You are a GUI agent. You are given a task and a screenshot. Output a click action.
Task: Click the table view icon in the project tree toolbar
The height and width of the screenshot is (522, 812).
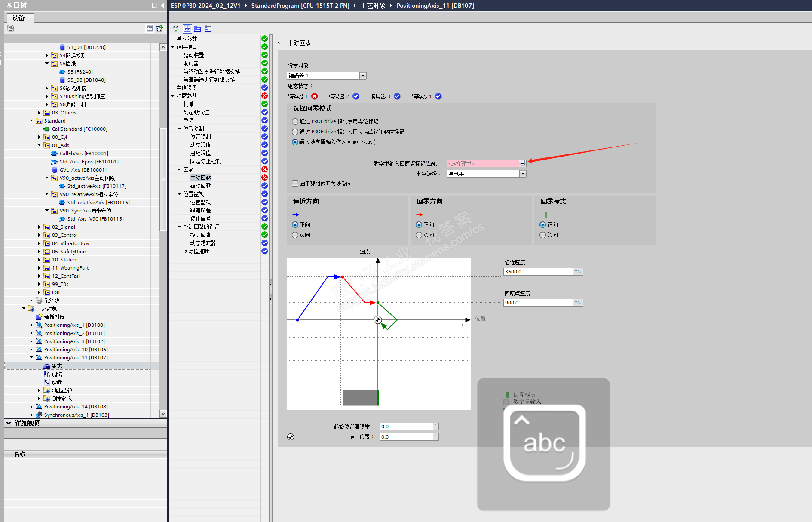click(150, 28)
